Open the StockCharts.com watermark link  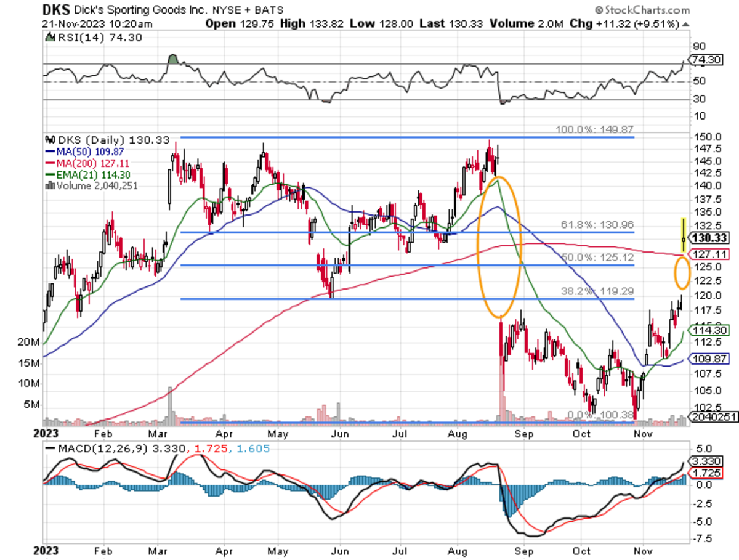[647, 10]
